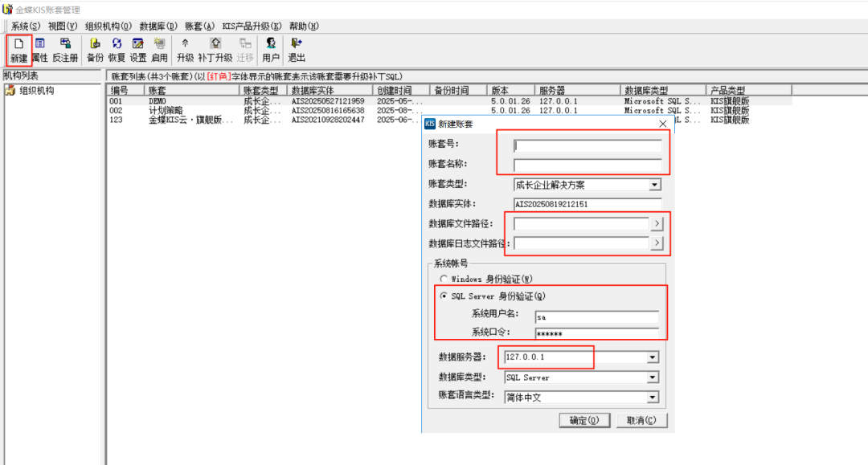
Task: Sort by the 备份时间 column header
Action: coord(459,90)
